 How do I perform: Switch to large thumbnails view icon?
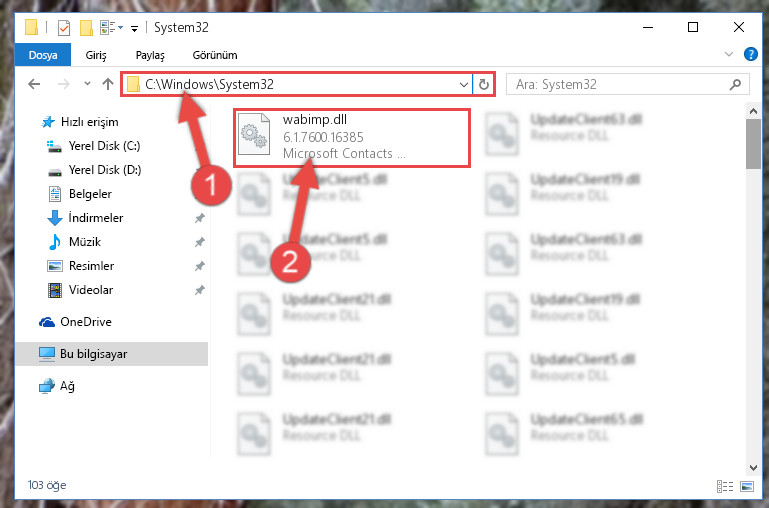[x=747, y=486]
